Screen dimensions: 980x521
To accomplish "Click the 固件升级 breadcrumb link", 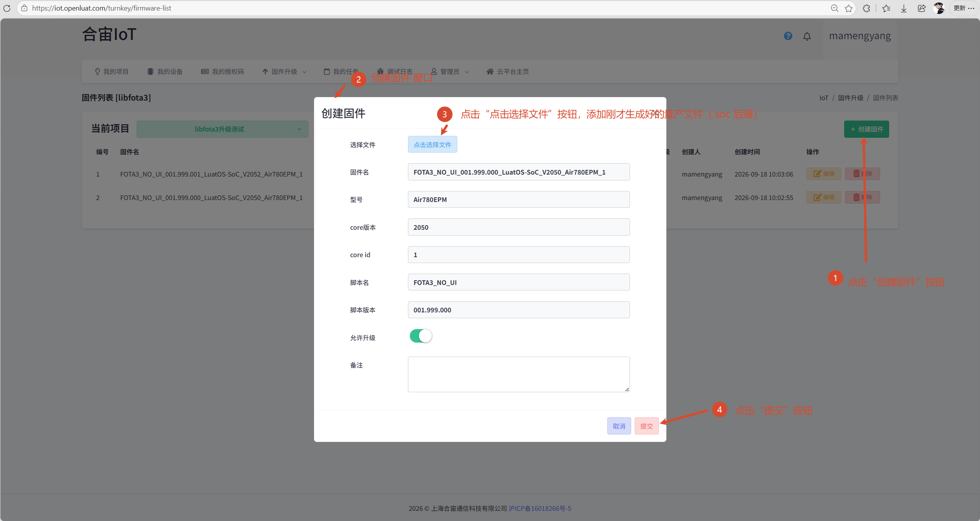I will pyautogui.click(x=850, y=98).
